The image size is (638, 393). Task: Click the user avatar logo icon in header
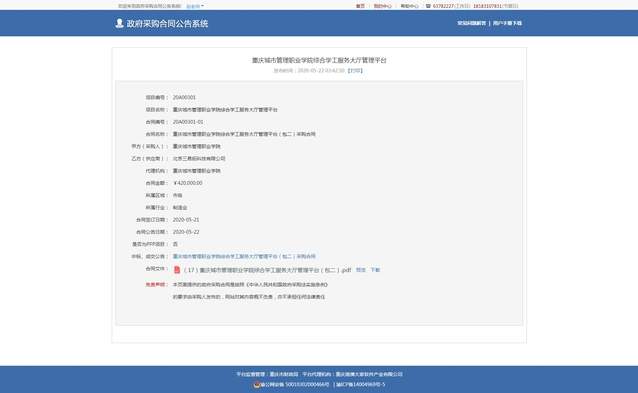(x=119, y=23)
